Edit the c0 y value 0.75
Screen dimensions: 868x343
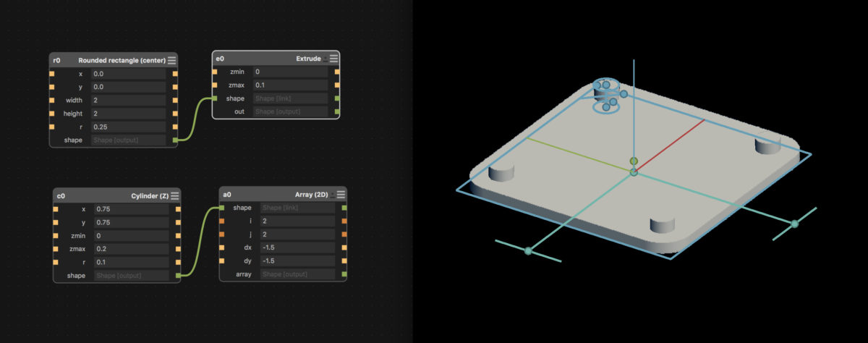(x=131, y=222)
